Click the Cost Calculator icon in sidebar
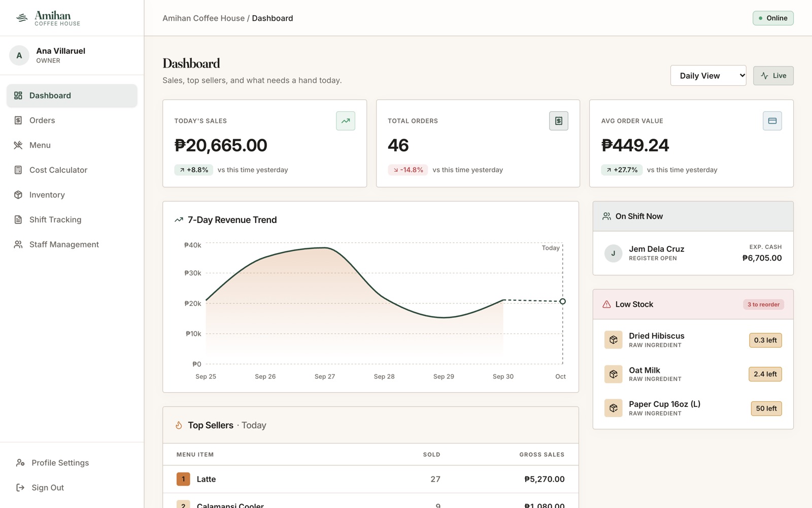812x508 pixels. pos(18,170)
